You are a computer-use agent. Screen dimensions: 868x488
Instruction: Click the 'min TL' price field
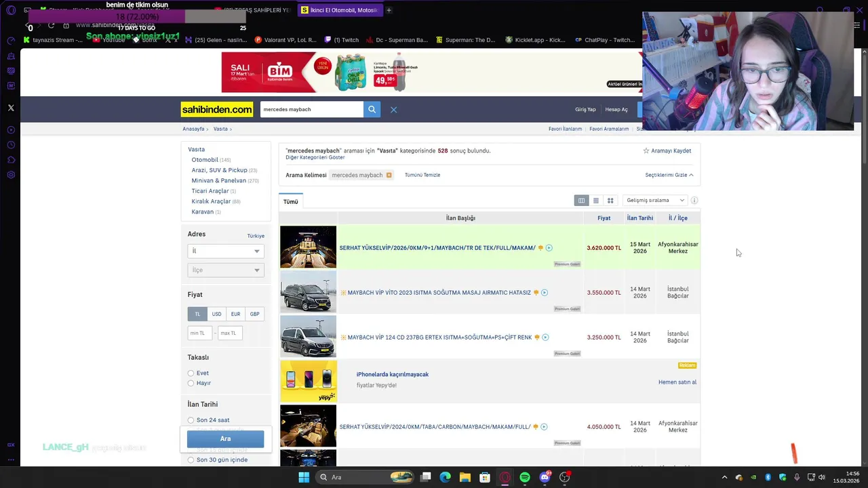[200, 333]
